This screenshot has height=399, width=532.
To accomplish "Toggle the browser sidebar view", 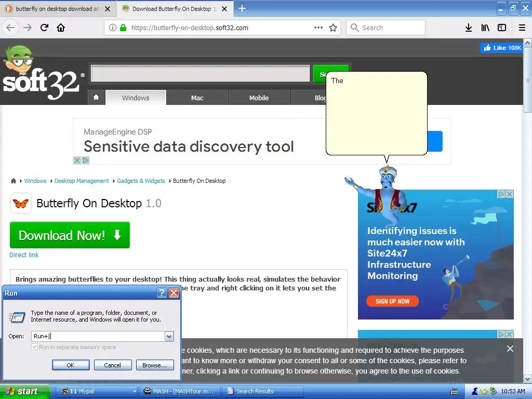I will pyautogui.click(x=502, y=28).
